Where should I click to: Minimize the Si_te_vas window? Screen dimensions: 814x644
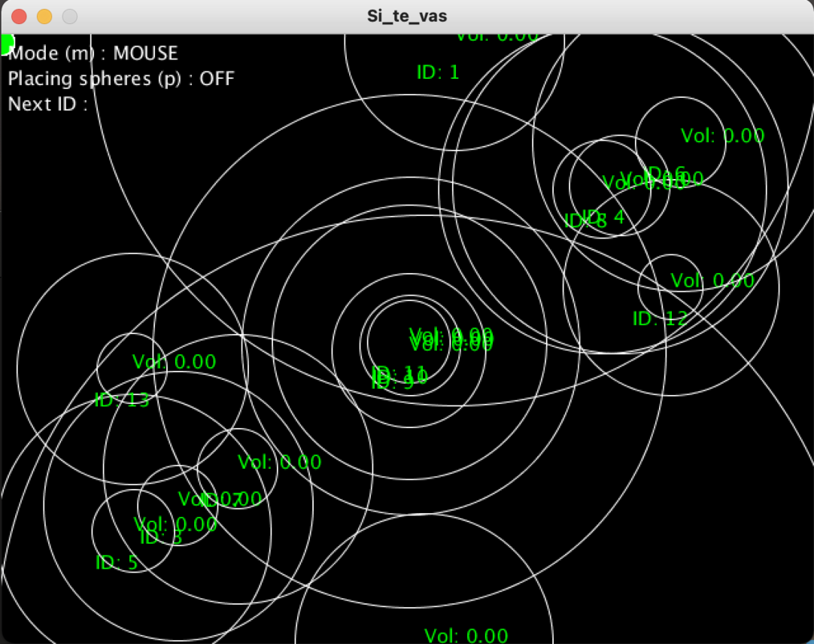44,16
